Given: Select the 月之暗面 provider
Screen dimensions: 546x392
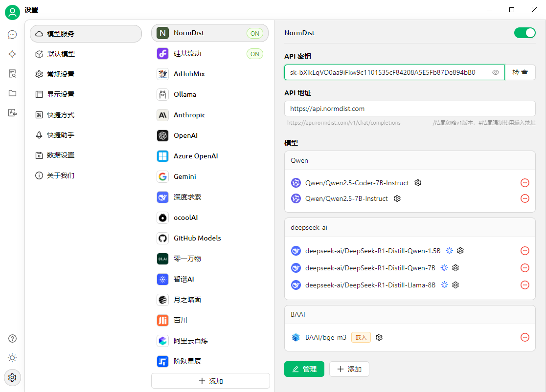Looking at the screenshot, I should 210,300.
